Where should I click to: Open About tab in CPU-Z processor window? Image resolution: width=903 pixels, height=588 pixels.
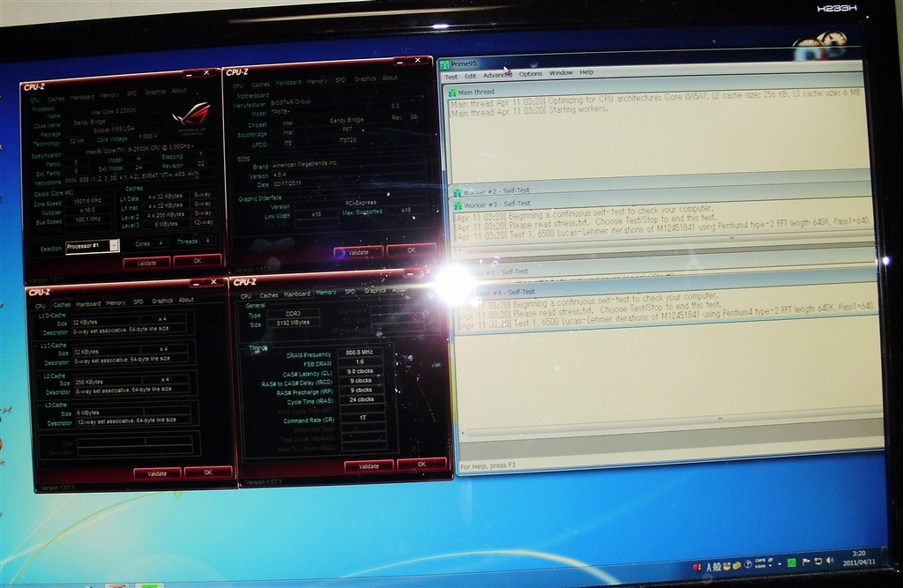point(179,91)
